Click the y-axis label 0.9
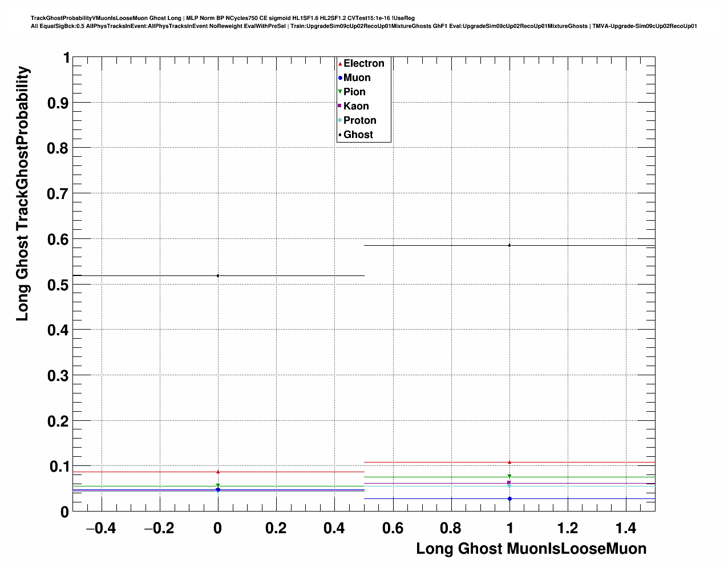Viewport: 728px width, 568px height. tap(59, 103)
